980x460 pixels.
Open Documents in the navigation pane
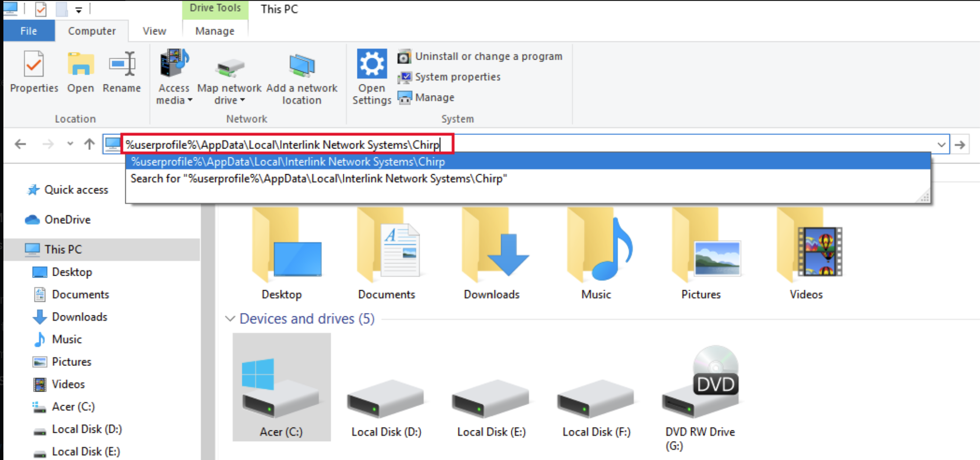click(x=71, y=295)
